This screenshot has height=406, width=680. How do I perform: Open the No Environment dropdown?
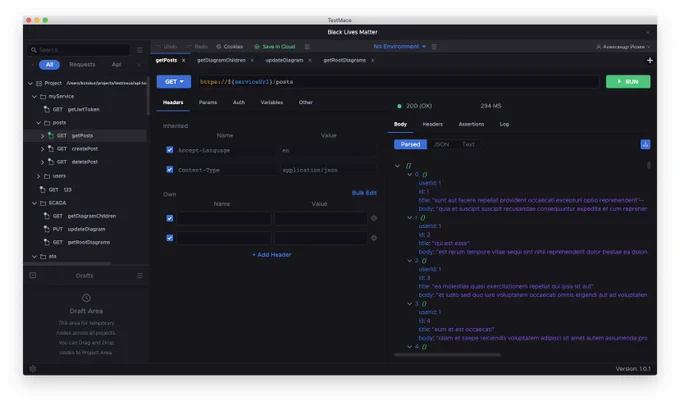pos(399,46)
